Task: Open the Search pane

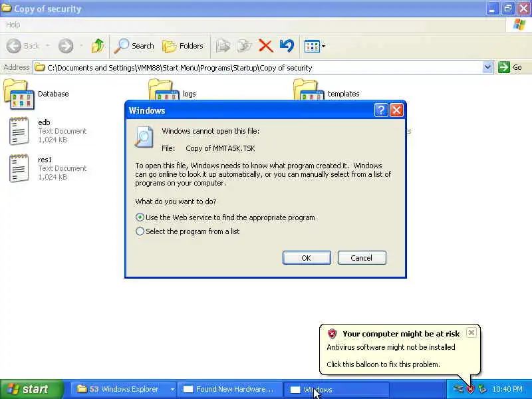Action: click(134, 46)
